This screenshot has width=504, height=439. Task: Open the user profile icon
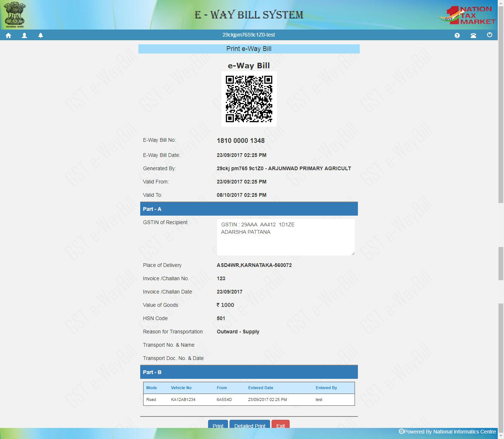tap(24, 35)
